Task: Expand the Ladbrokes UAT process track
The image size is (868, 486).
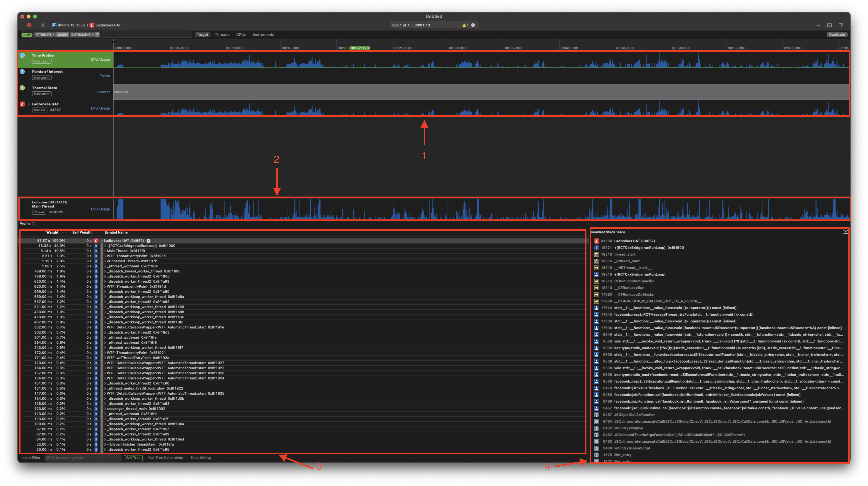Action: [x=29, y=104]
